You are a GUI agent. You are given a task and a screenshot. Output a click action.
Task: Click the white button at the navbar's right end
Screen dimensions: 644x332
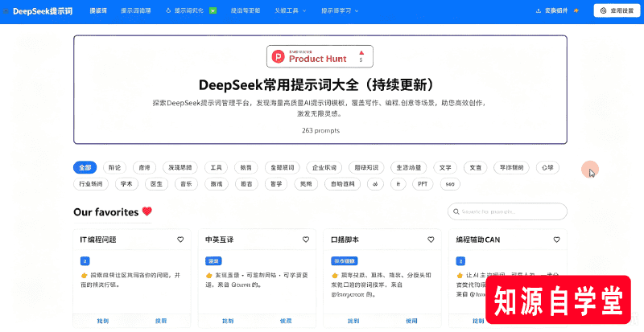(x=617, y=10)
